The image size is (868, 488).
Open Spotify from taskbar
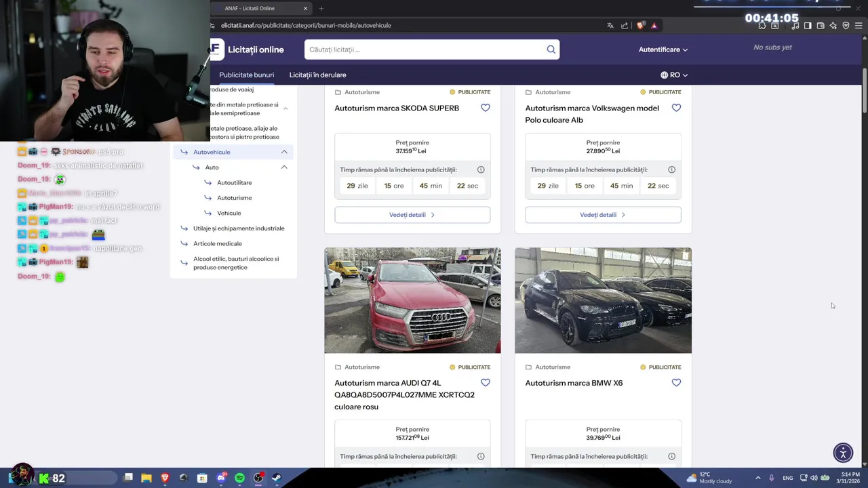pos(239,478)
